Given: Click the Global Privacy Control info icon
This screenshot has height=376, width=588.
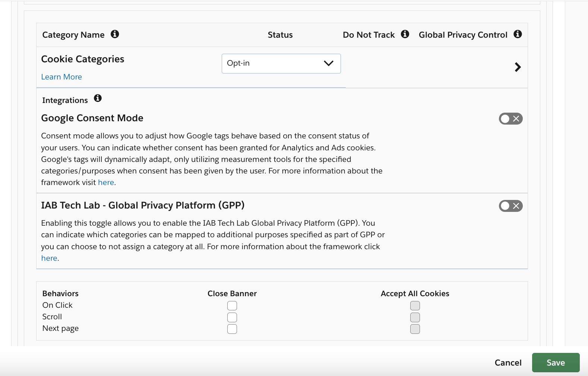Looking at the screenshot, I should click(x=518, y=34).
